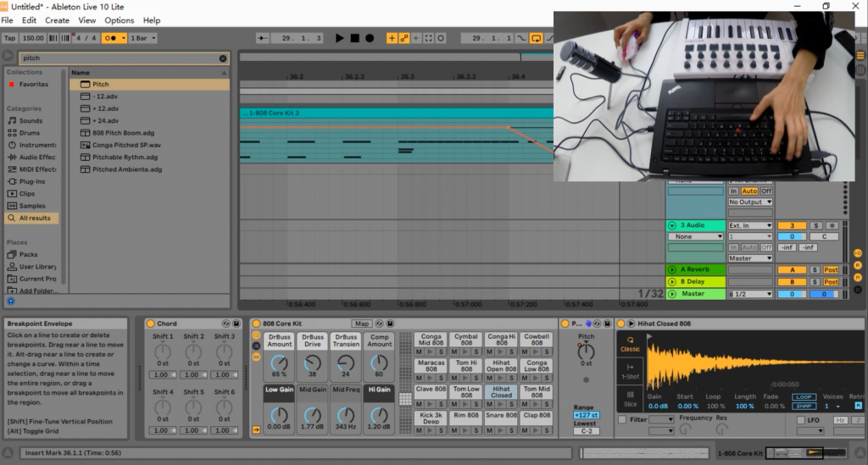Click Post button on A Reverb
Image resolution: width=868 pixels, height=465 pixels.
coord(831,270)
